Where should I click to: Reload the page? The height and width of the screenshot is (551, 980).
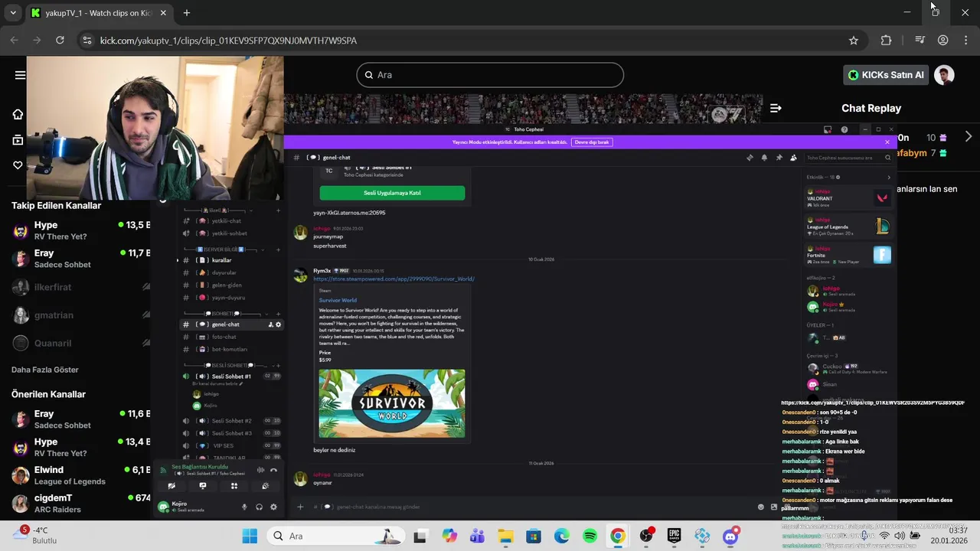[60, 41]
